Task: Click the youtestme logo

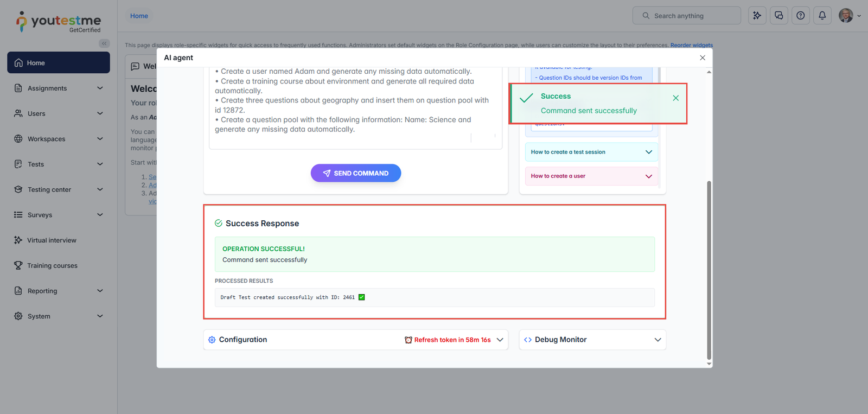Action: [59, 22]
